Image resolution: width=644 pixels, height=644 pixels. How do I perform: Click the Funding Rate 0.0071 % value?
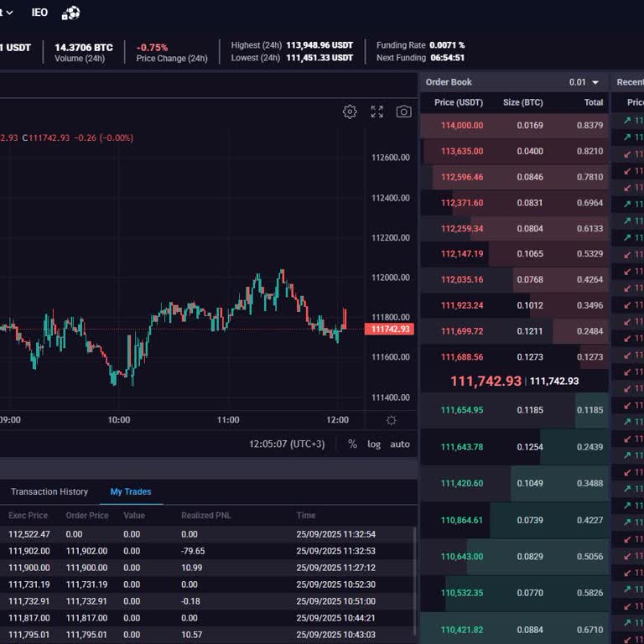pos(447,45)
